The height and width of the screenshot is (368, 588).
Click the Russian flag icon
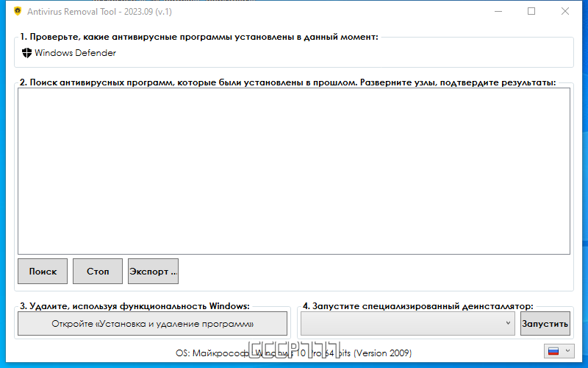(553, 352)
